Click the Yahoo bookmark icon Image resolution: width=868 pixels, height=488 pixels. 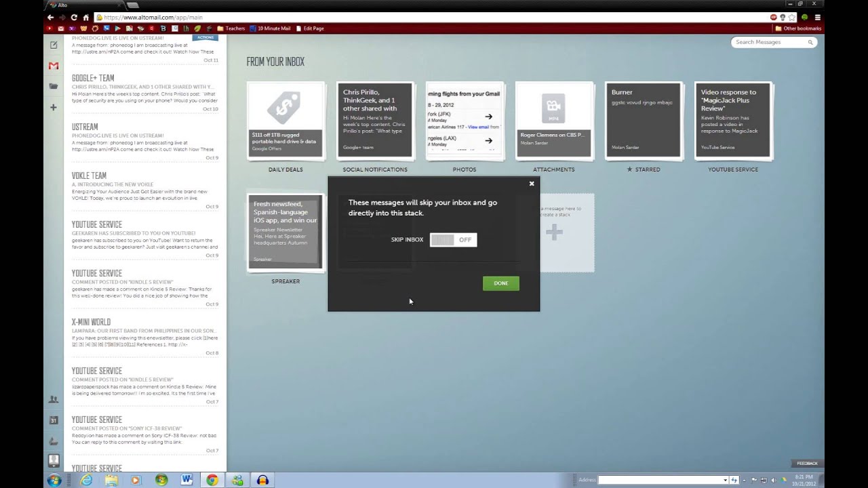pyautogui.click(x=72, y=28)
